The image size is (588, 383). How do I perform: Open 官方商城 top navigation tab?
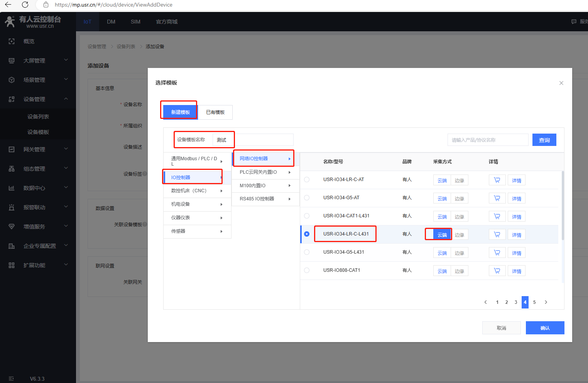(167, 22)
